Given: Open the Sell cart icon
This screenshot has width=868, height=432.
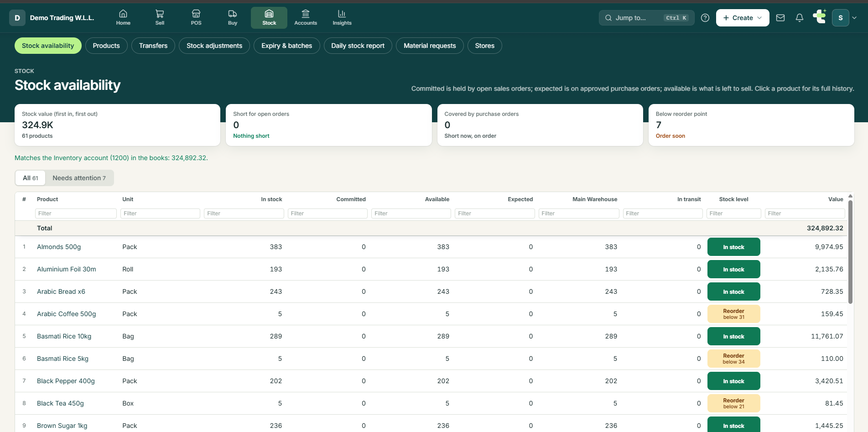Looking at the screenshot, I should click(160, 18).
